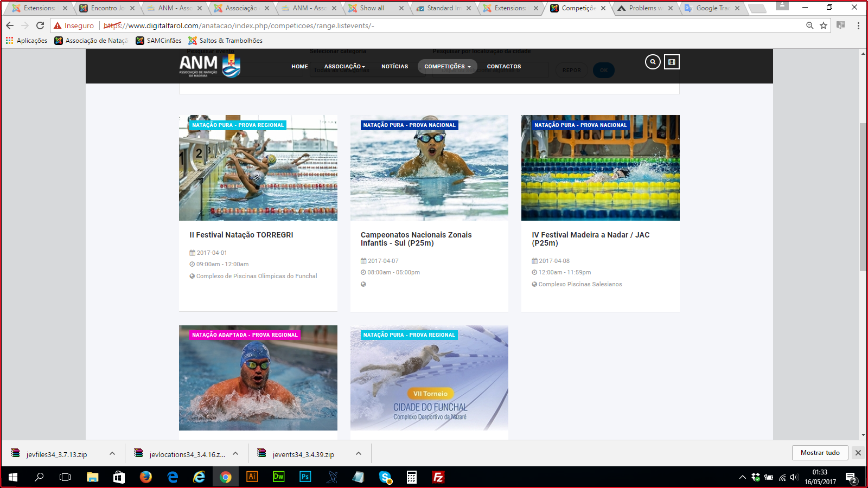Click the Natação Adaptada swimmer photo
868x488 pixels.
pyautogui.click(x=258, y=378)
